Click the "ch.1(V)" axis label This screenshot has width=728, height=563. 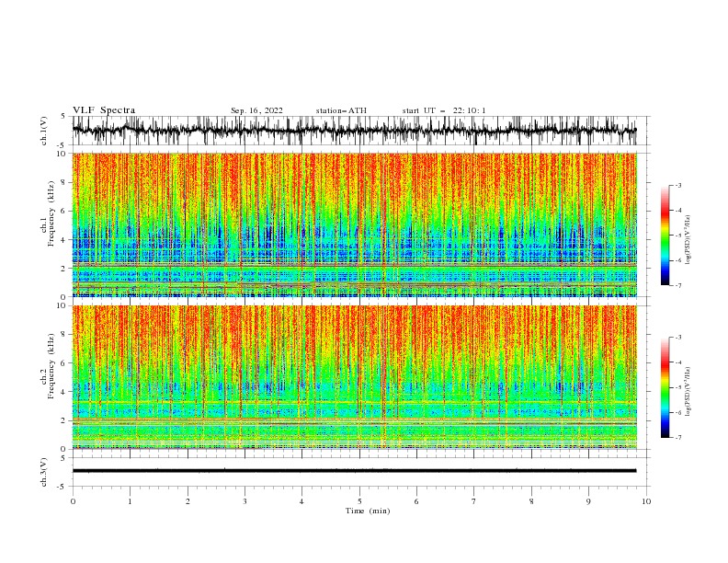[44, 131]
